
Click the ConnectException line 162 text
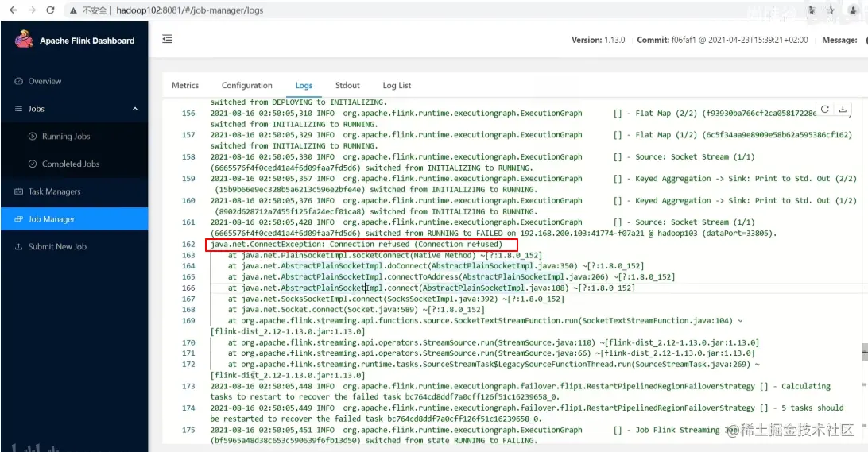click(x=356, y=244)
